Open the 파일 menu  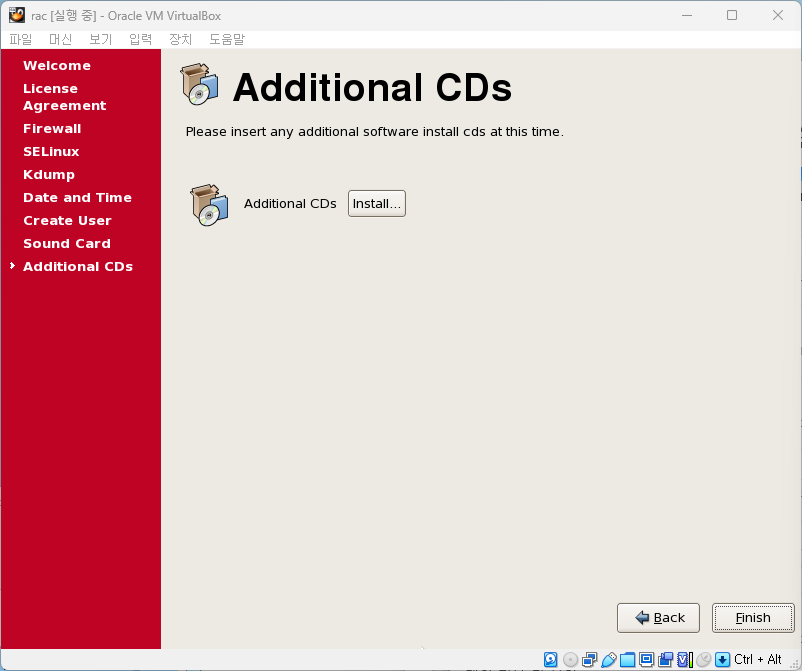(x=20, y=39)
